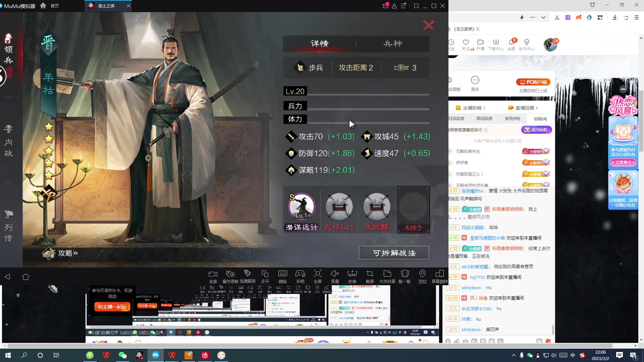Screen dimensions: 644x362
Task: Open the MuMu hamburger menu
Action: (x=404, y=6)
